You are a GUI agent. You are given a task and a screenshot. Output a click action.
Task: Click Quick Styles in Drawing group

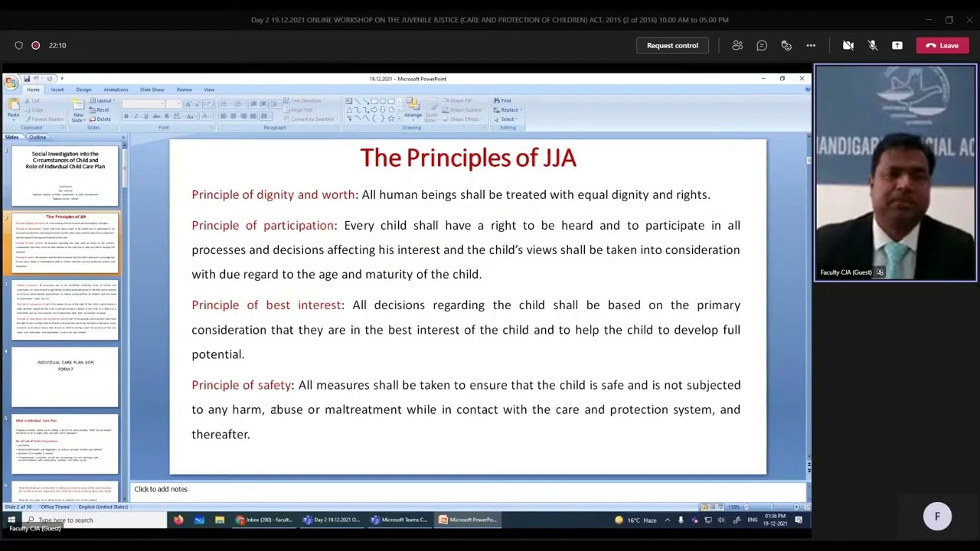coord(432,109)
